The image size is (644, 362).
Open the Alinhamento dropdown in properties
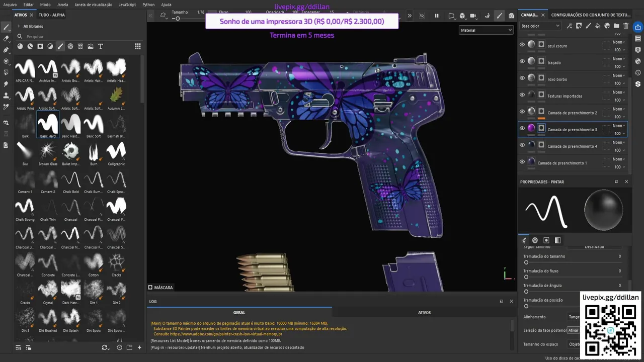click(574, 317)
